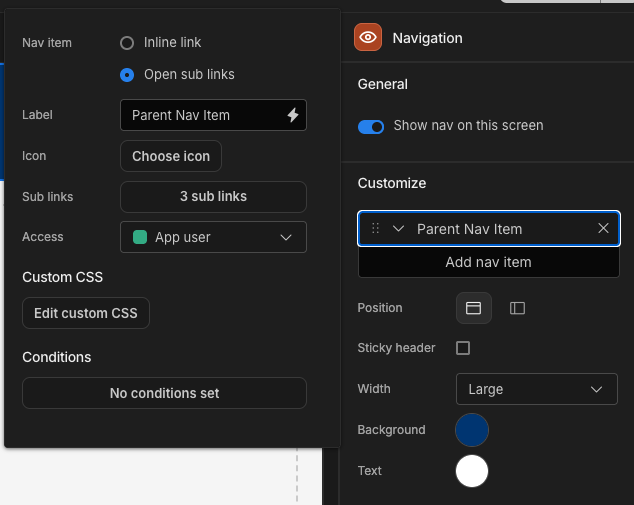Select the Open sub links radio option
The width and height of the screenshot is (634, 505).
pyautogui.click(x=127, y=75)
